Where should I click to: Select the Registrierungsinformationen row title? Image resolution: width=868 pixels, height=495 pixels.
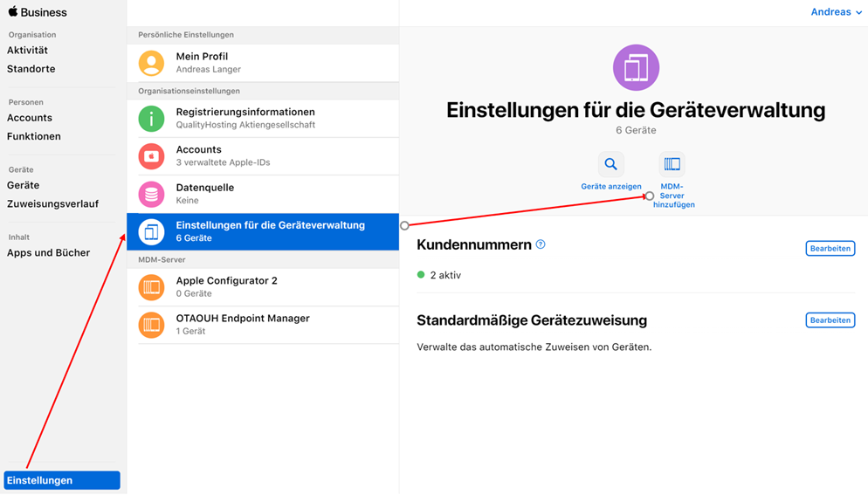pyautogui.click(x=245, y=112)
